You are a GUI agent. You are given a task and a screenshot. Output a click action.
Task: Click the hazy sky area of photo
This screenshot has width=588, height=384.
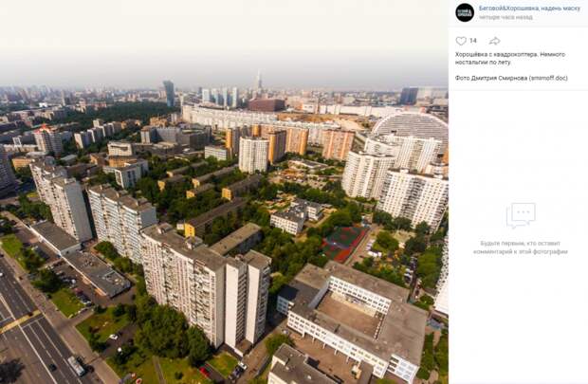[224, 38]
